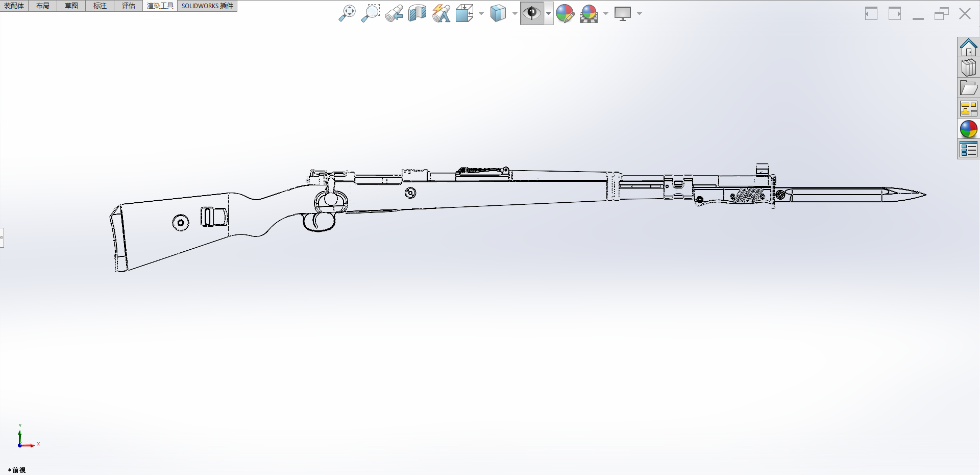Screen dimensions: 980x475
Task: Click the View Settings monitor icon
Action: pyautogui.click(x=623, y=13)
